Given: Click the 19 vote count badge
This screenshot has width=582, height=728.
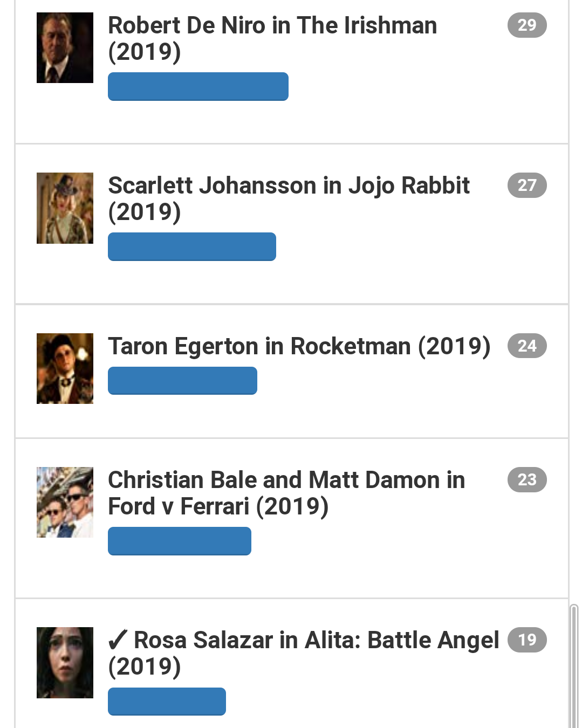Looking at the screenshot, I should [x=527, y=640].
